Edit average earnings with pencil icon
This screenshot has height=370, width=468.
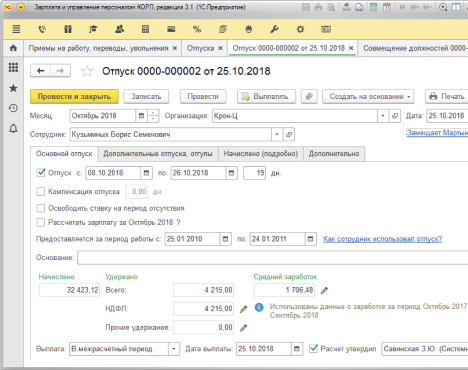[324, 290]
